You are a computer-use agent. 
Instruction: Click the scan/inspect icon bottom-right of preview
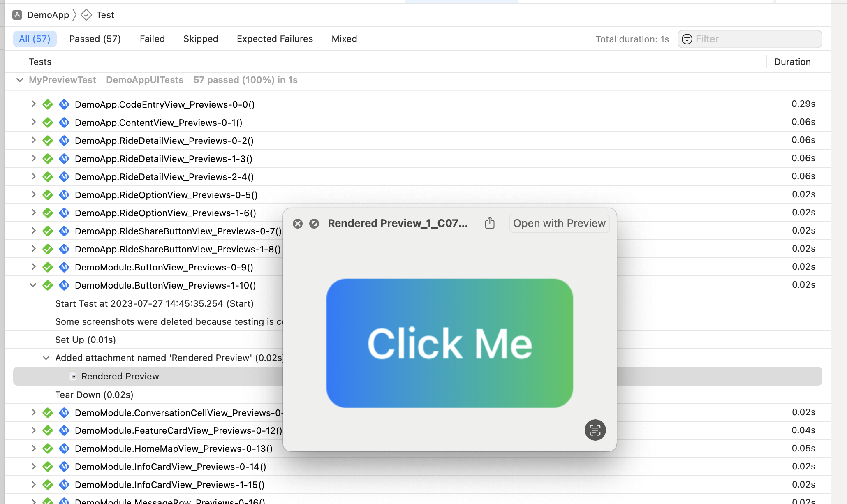[595, 430]
